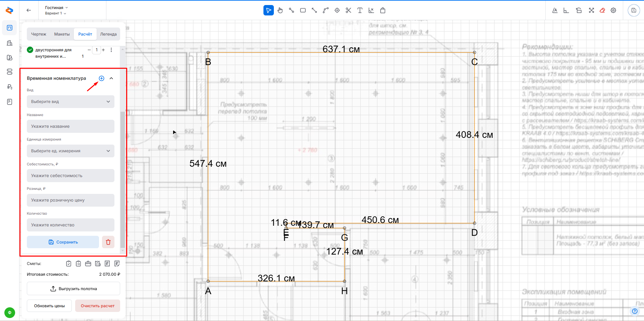644x321 pixels.
Task: Open the briefcase estimate icon
Action: click(88, 264)
